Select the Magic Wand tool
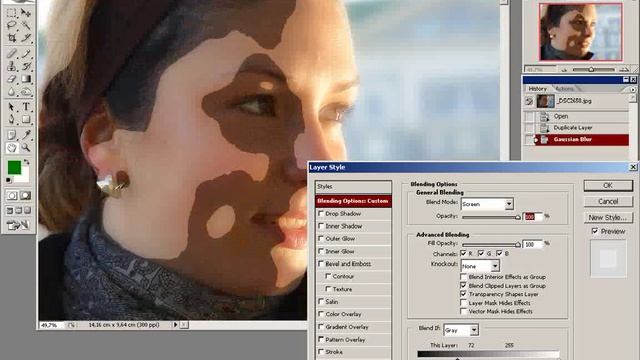 tap(26, 25)
